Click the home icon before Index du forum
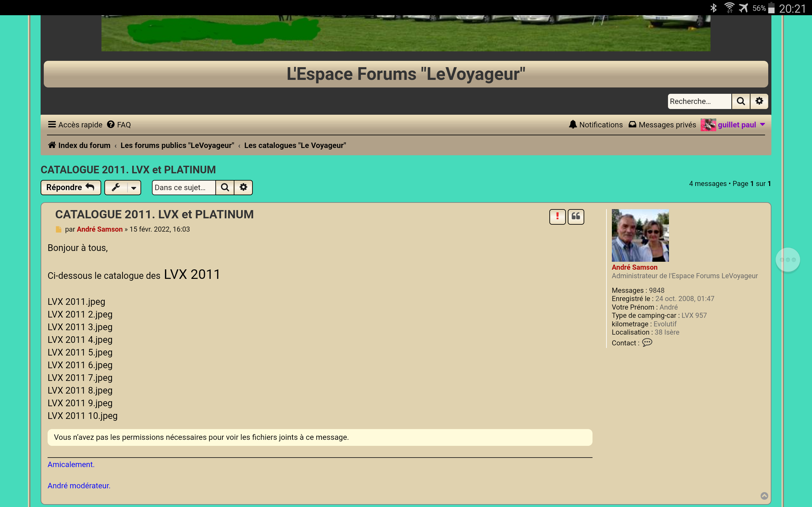The height and width of the screenshot is (507, 812). 52,145
